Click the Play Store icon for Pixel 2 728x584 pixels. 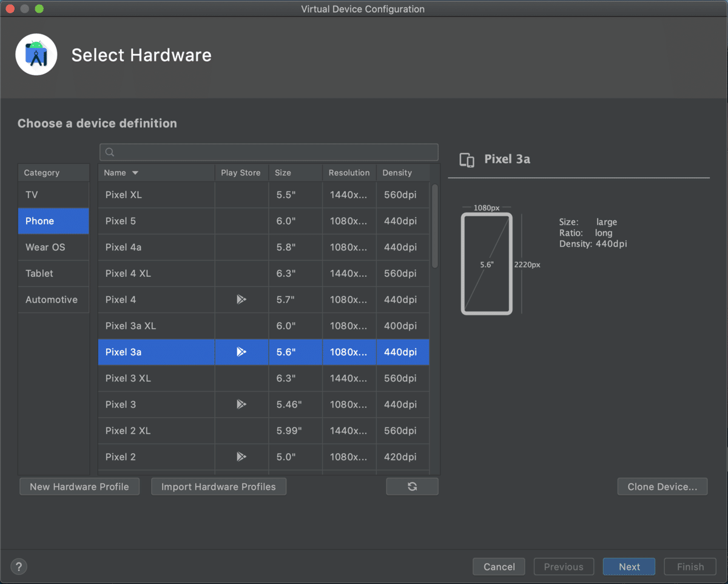241,457
